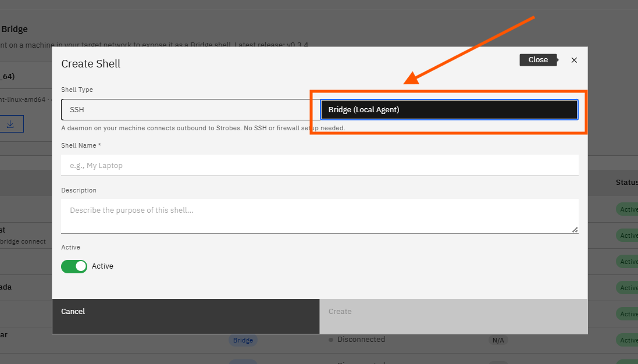Click the Close tooltip label

click(x=538, y=60)
